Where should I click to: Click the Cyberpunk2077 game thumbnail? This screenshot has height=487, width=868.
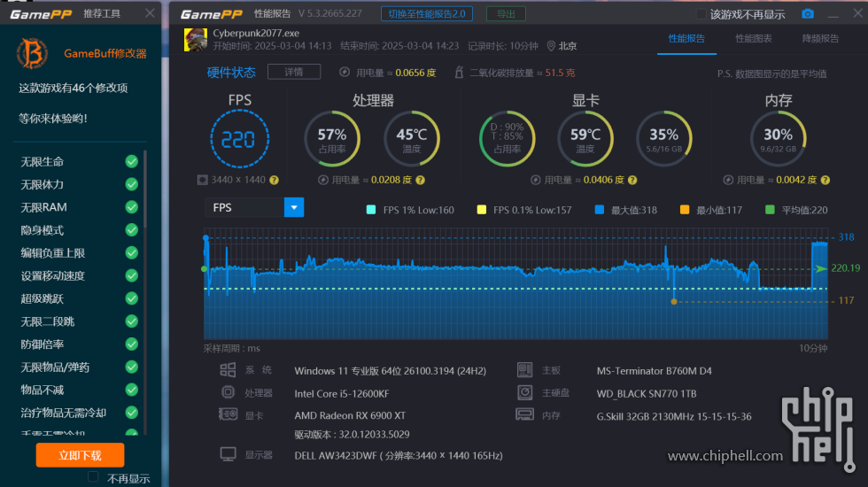[196, 40]
